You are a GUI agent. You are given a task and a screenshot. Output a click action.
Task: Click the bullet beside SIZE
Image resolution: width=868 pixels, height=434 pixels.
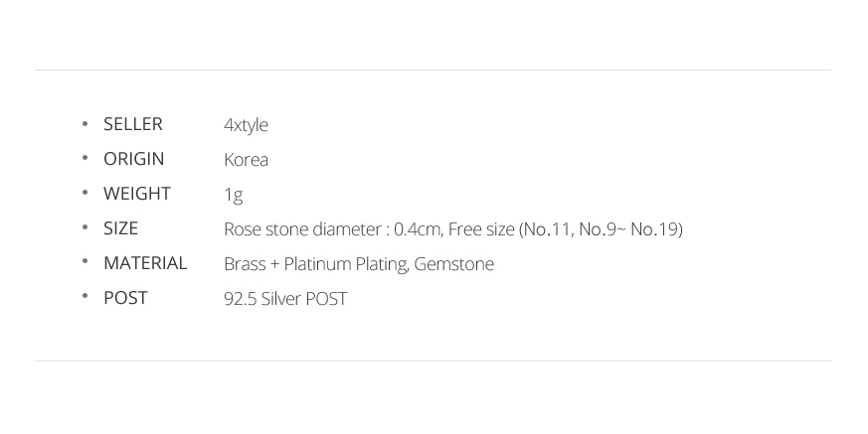pyautogui.click(x=86, y=228)
